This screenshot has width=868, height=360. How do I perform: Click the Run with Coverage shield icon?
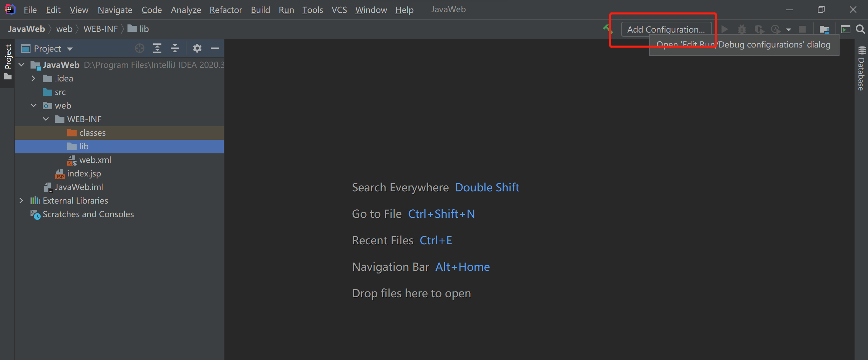tap(759, 29)
